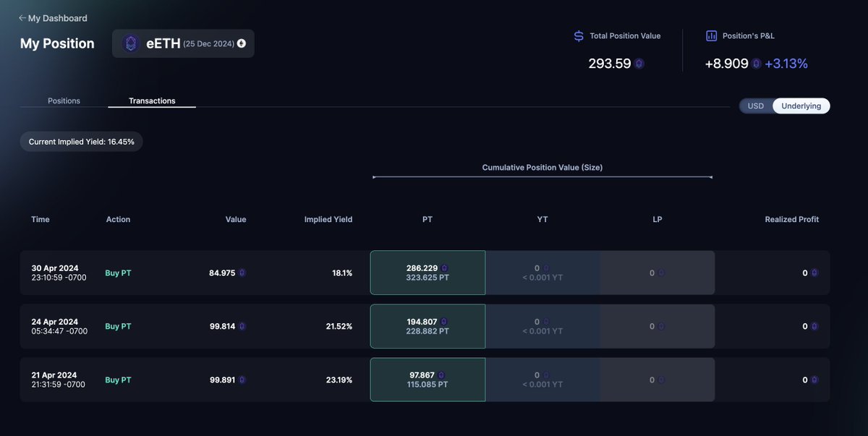
Task: Click the PT cell showing 228.882 PT
Action: click(427, 326)
